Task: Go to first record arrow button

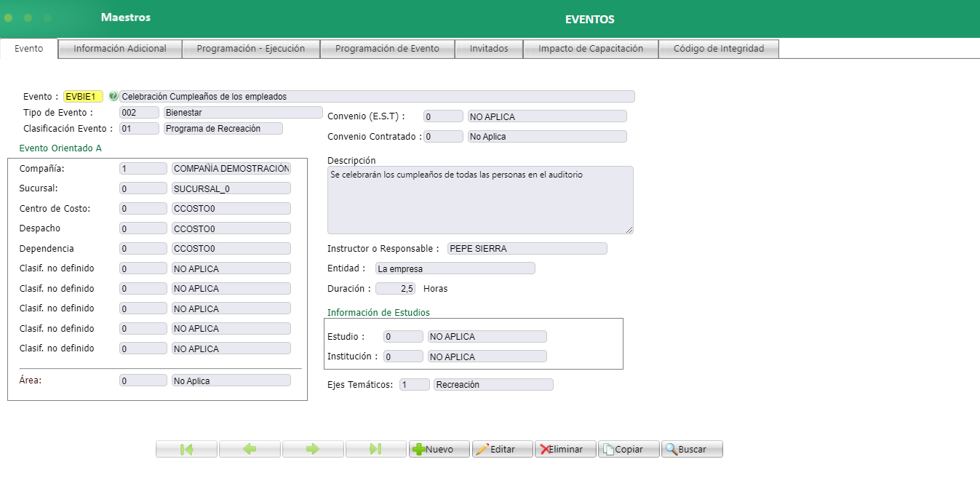Action: click(x=186, y=449)
